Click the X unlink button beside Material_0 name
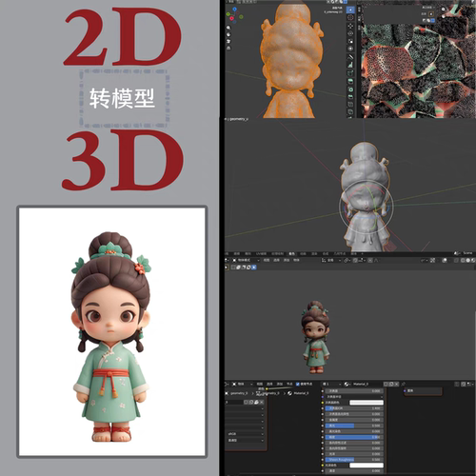Viewport: 476px width, 476px height. point(396,384)
